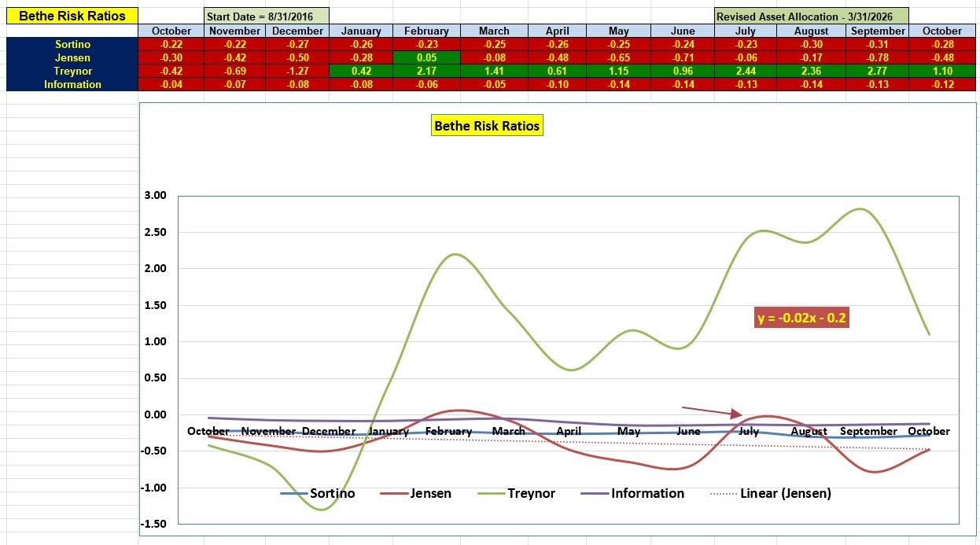Click the Start Date = 8/31/2016 cell
Viewport: 980px width, 545px height.
266,16
